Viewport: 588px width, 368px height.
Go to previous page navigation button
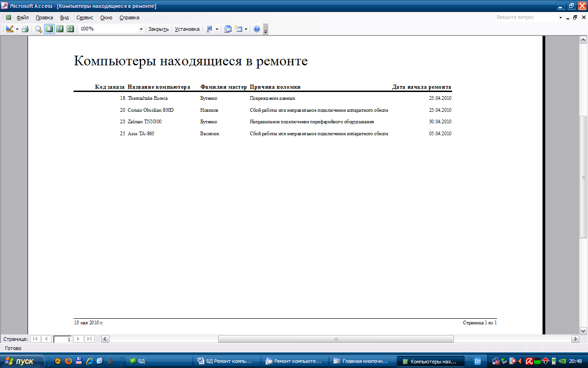pyautogui.click(x=46, y=339)
